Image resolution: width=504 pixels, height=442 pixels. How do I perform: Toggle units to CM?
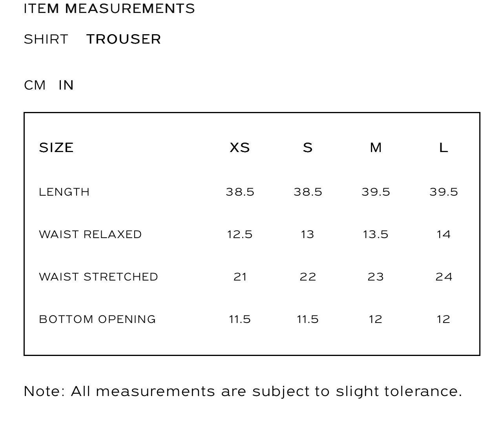click(x=35, y=85)
